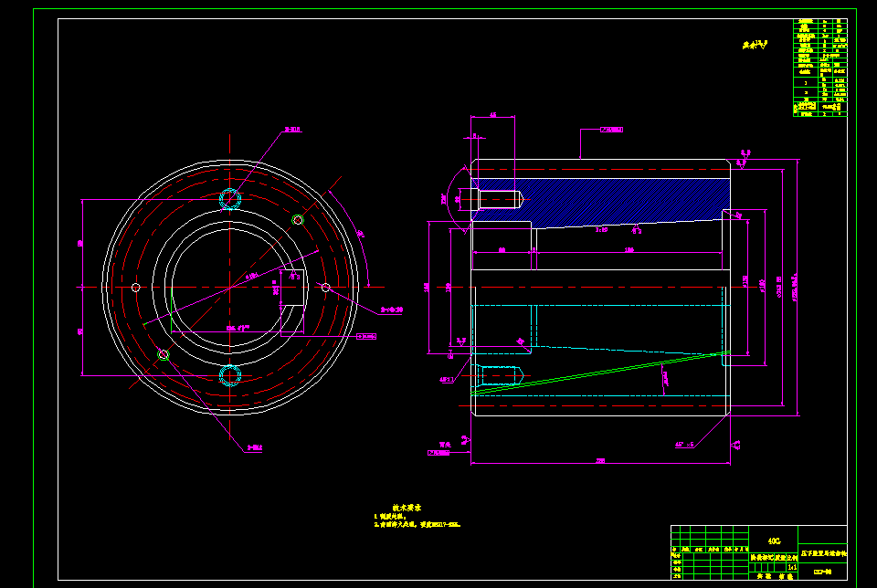Click the green parameter table in top-right corner
The height and width of the screenshot is (588, 877).
(x=820, y=68)
